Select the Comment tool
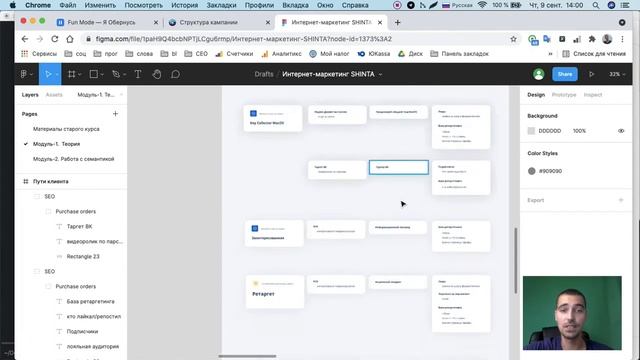640x360 pixels. point(176,74)
